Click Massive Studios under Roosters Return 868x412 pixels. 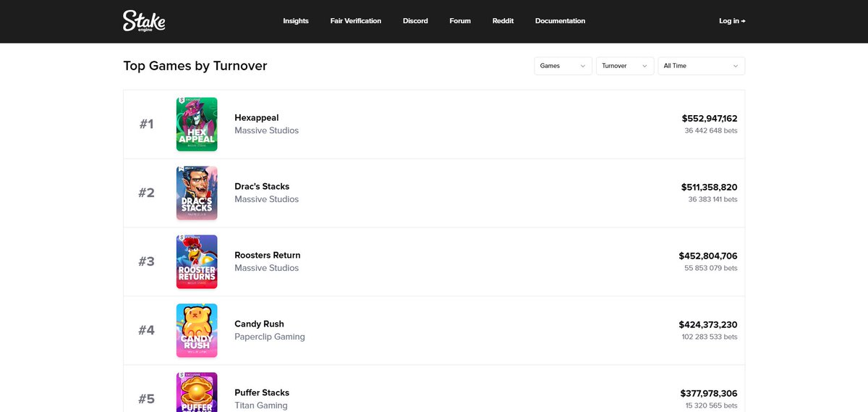[266, 269]
